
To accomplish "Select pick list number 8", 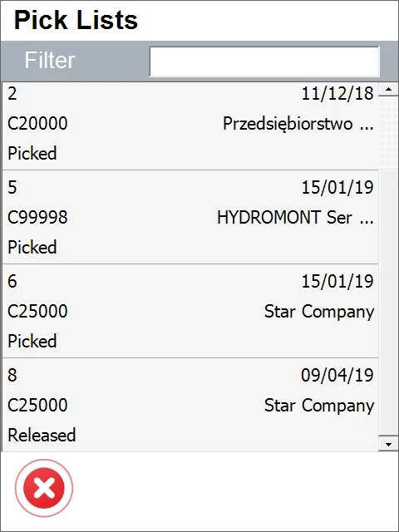I will [190, 405].
